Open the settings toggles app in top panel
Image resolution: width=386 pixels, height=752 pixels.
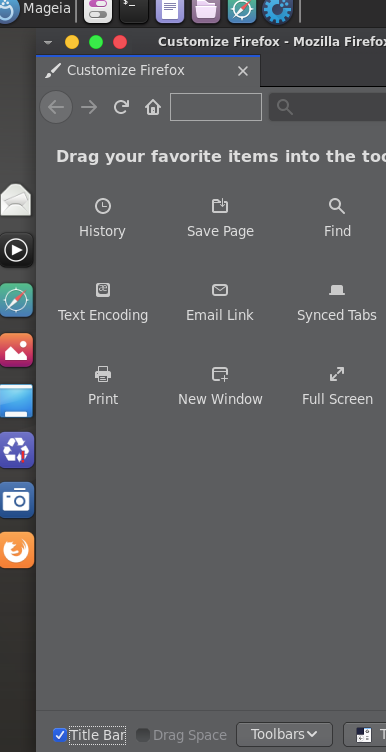[98, 10]
